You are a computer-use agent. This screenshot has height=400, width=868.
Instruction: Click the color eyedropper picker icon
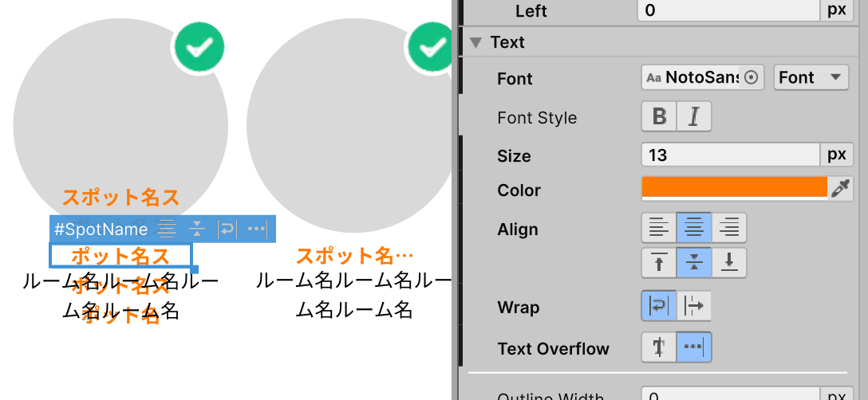841,189
